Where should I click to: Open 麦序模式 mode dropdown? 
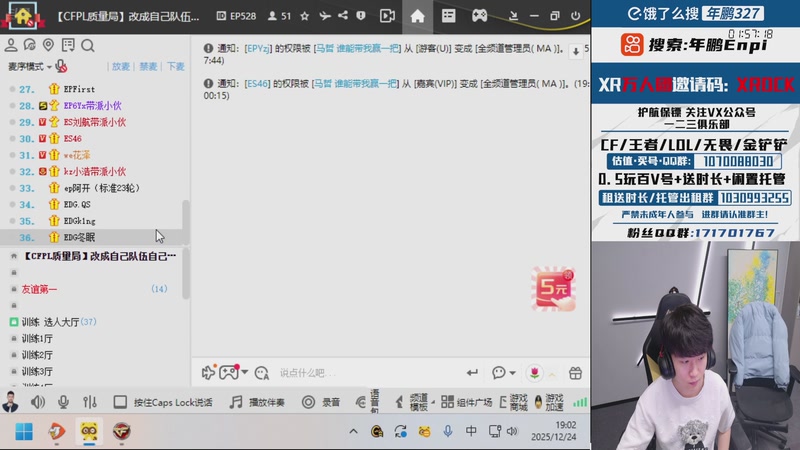click(30, 67)
